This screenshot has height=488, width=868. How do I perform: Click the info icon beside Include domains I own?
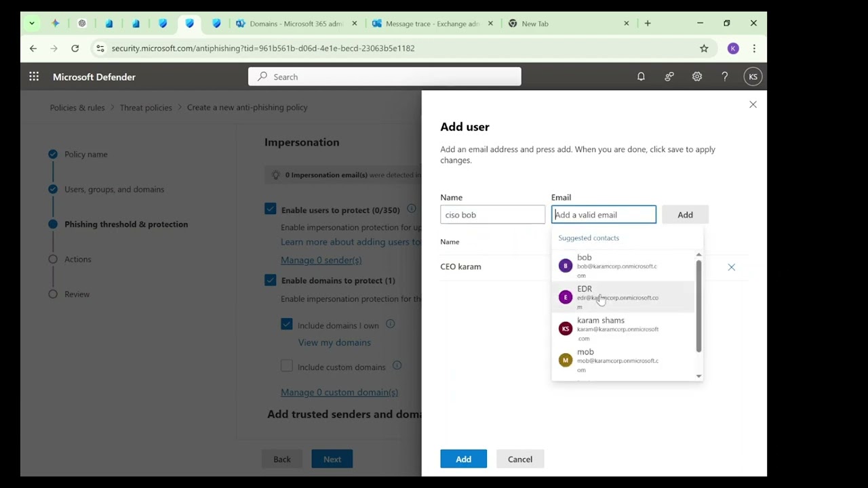point(390,325)
